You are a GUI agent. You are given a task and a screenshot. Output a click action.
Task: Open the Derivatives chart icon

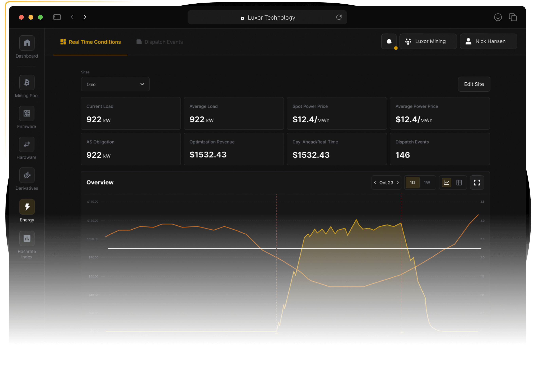point(27,175)
